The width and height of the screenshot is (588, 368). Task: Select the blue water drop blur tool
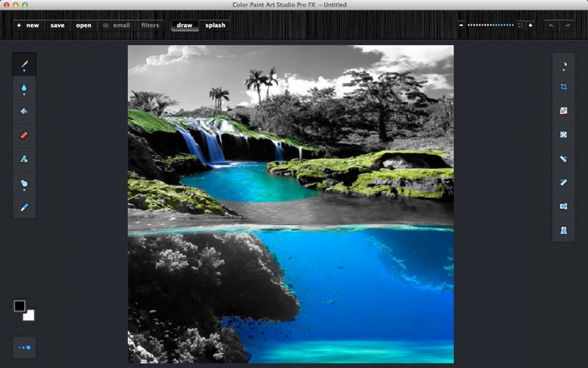[x=24, y=88]
